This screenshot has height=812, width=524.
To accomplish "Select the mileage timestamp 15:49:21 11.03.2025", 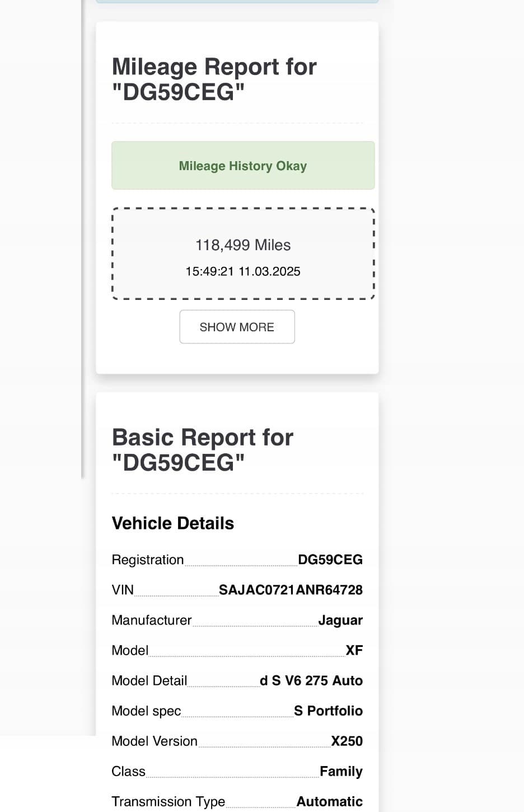I will (x=243, y=271).
